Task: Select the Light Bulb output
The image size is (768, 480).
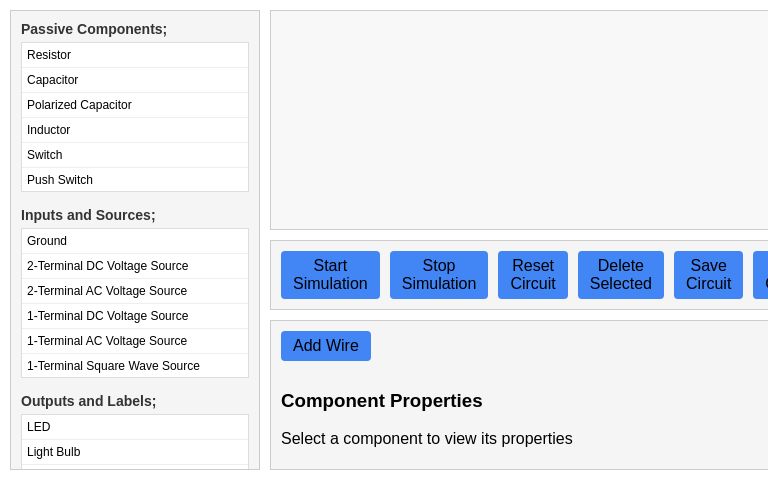Action: click(135, 452)
